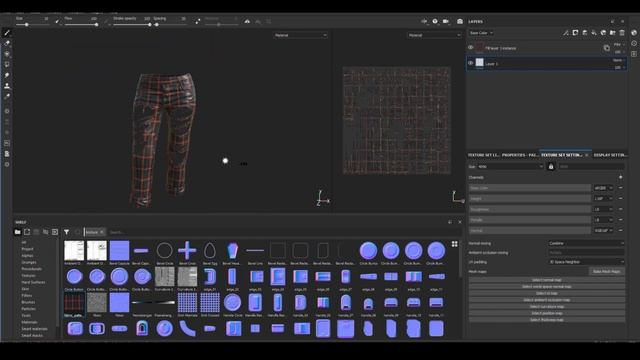
Task: Click the lazy mouse icon in toolbar
Action: tap(198, 21)
